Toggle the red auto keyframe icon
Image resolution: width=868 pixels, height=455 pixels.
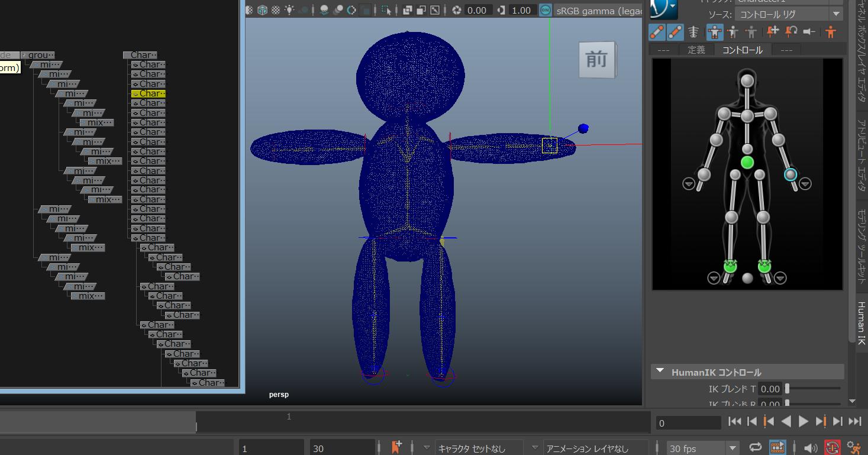[832, 448]
